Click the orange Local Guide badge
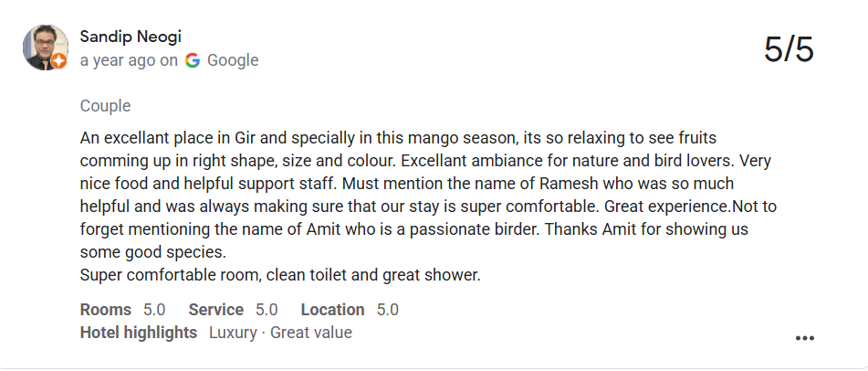This screenshot has width=868, height=371. point(59,61)
